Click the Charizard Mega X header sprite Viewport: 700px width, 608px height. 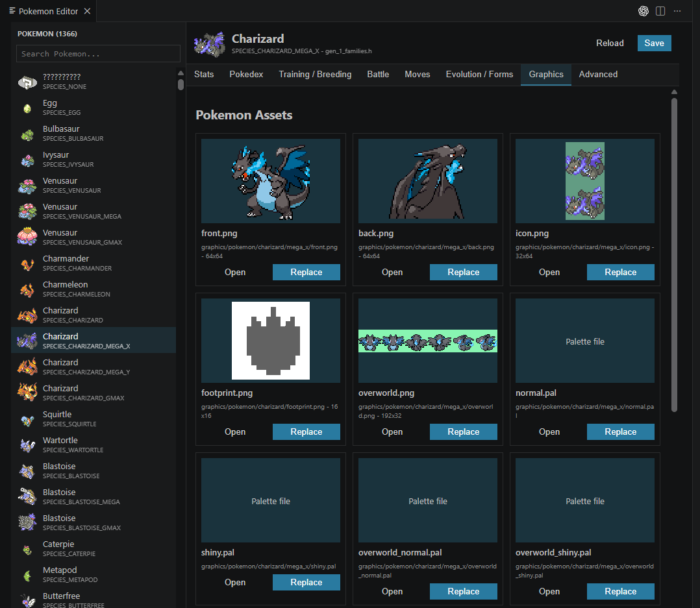(209, 44)
